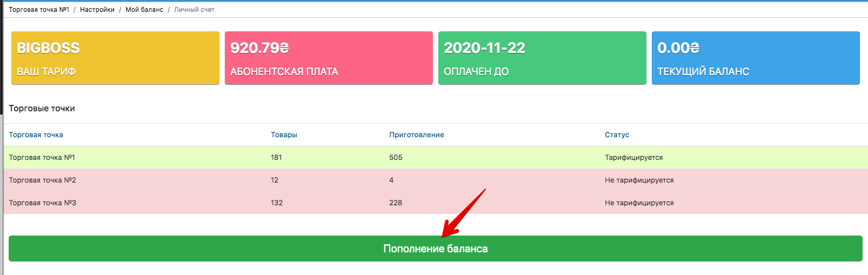This screenshot has height=275, width=868.
Task: Click the Торговые точки section heading
Action: pyautogui.click(x=42, y=109)
